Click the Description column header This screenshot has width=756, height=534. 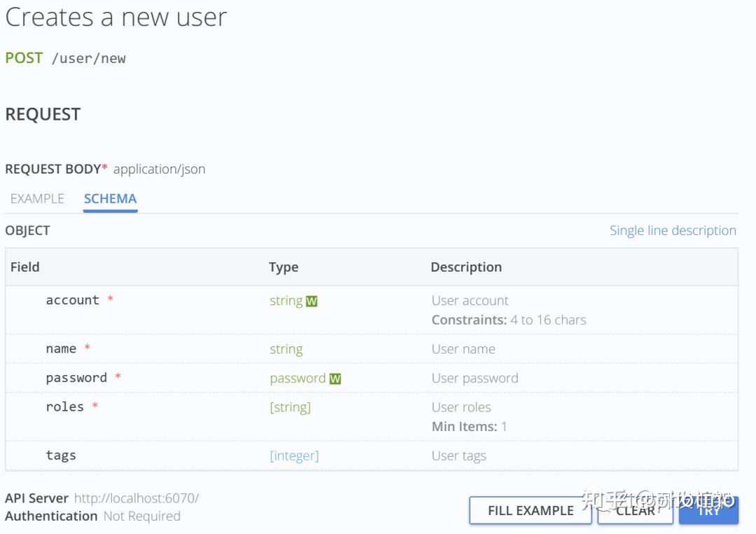[465, 267]
